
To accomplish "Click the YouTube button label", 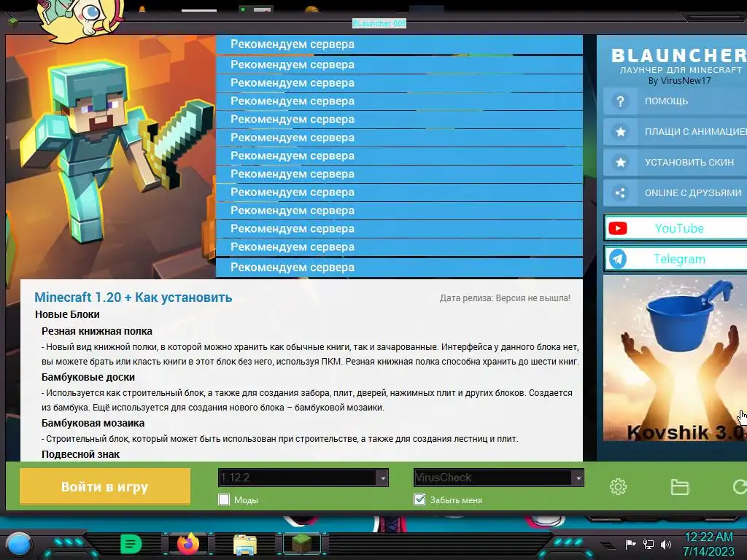I will (679, 228).
